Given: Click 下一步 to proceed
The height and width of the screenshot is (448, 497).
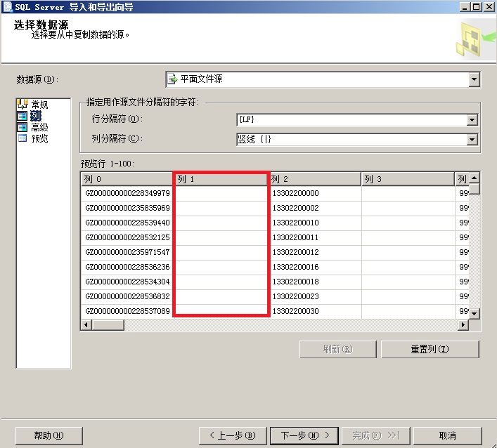Looking at the screenshot, I should (x=304, y=435).
